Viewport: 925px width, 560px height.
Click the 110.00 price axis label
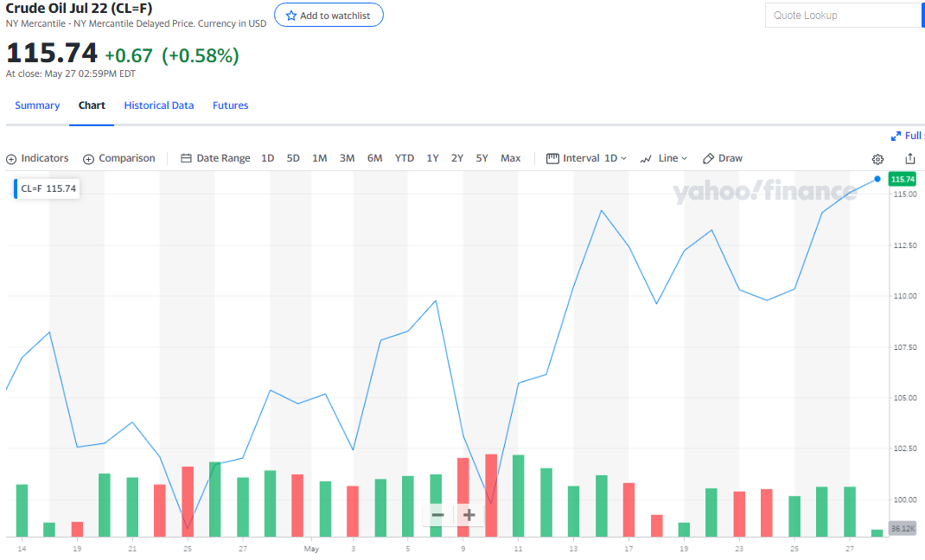pos(905,296)
